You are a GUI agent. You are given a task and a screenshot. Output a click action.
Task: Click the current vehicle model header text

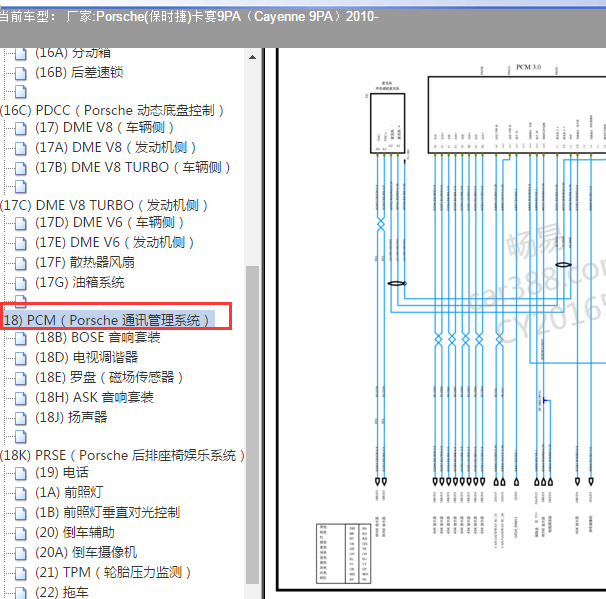coord(189,17)
